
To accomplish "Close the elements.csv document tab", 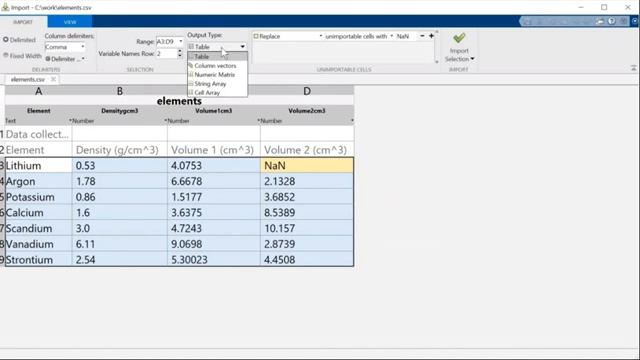I will [x=53, y=79].
